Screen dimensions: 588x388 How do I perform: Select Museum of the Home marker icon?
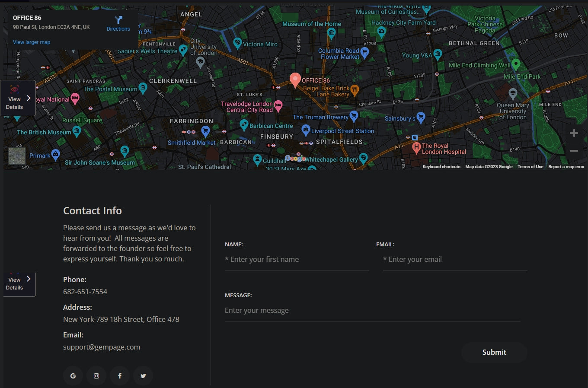pyautogui.click(x=331, y=33)
